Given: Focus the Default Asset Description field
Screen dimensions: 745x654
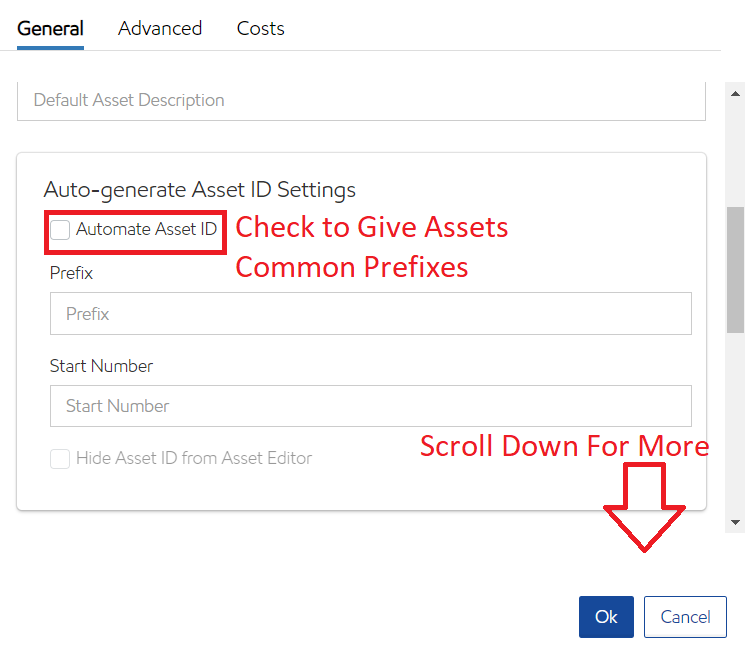Looking at the screenshot, I should coord(361,100).
